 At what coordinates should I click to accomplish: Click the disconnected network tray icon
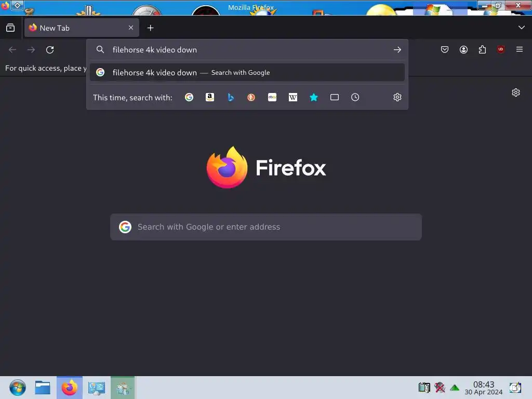[440, 388]
